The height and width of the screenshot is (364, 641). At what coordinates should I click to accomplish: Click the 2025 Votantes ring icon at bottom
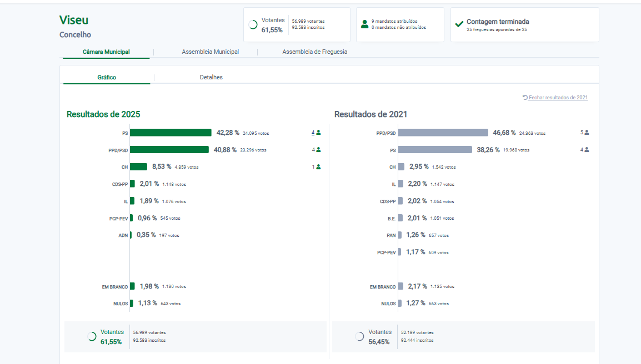92,336
